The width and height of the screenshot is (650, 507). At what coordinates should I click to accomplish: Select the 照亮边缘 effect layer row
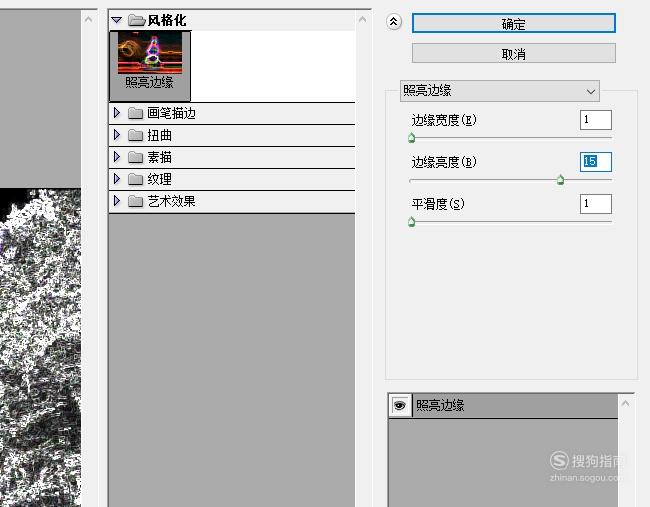[x=503, y=405]
